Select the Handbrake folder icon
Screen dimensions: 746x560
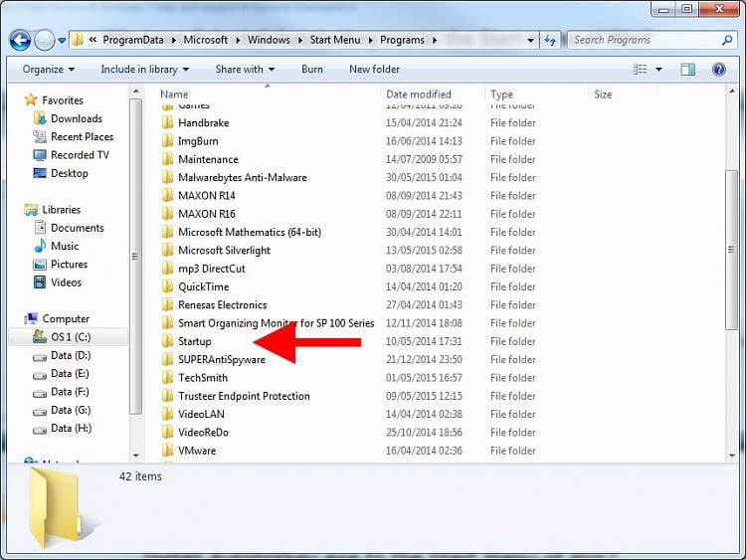pos(167,122)
